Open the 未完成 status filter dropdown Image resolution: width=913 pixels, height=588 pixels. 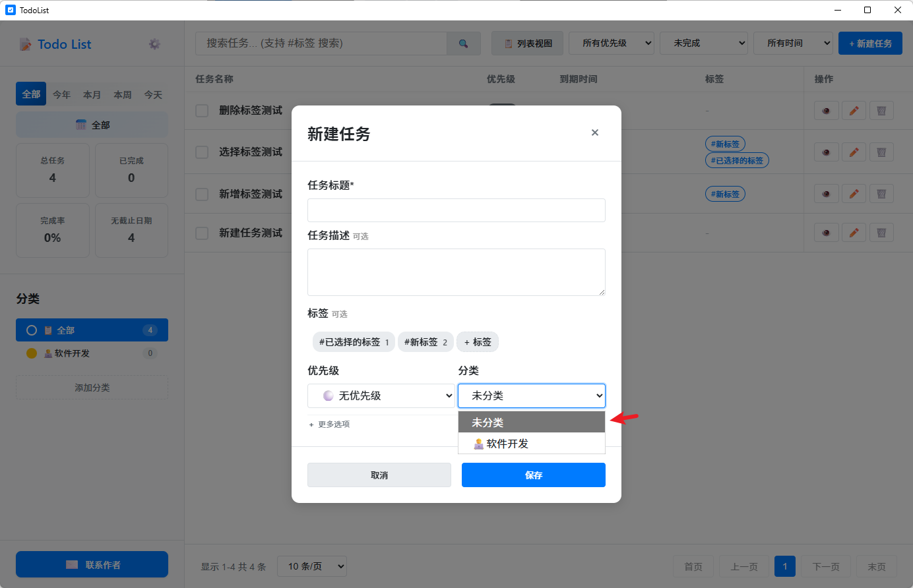[704, 44]
